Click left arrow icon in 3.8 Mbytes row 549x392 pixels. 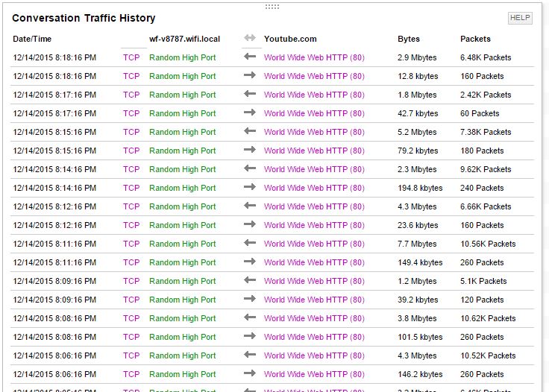[x=250, y=317]
